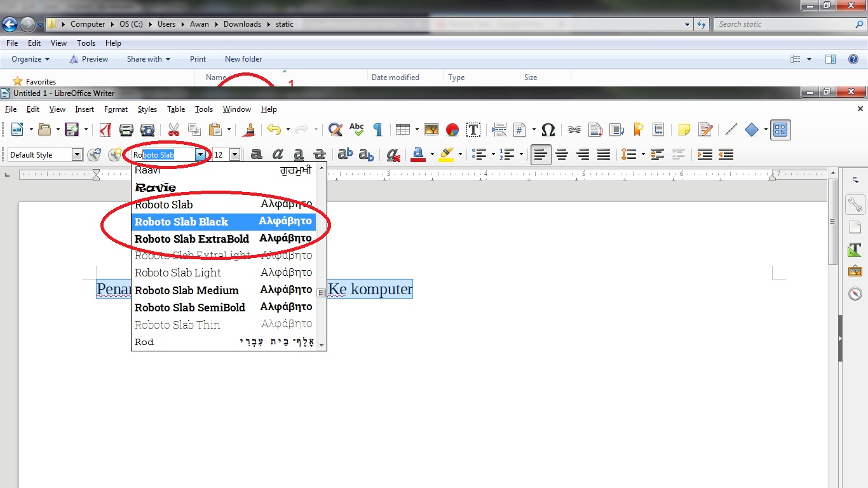The image size is (868, 488).
Task: Open the Tools menu in Explorer window
Action: 86,43
